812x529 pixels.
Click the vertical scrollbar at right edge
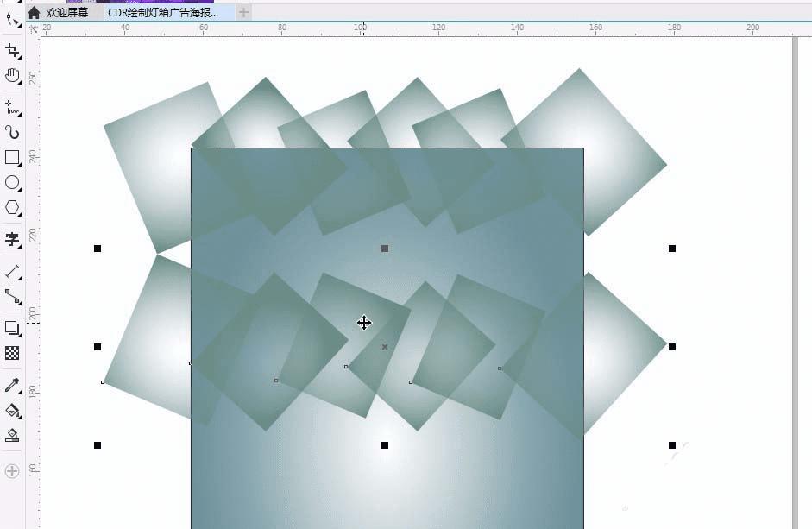click(x=795, y=282)
